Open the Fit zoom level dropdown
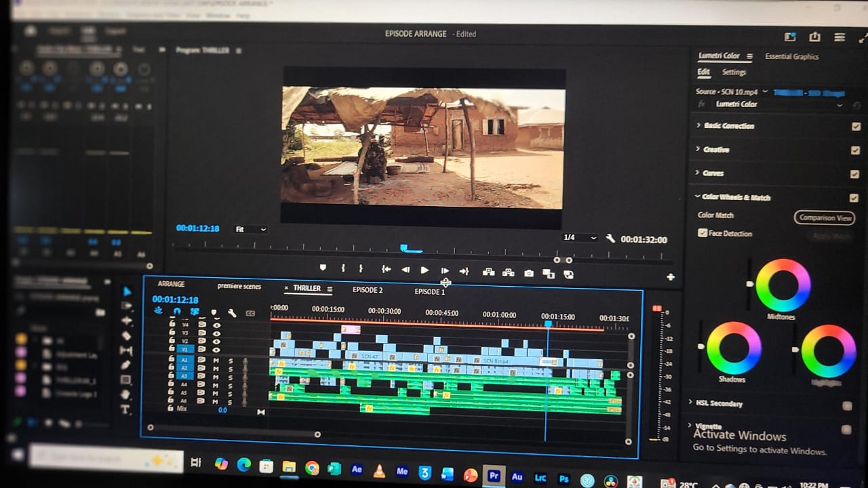 pyautogui.click(x=250, y=230)
